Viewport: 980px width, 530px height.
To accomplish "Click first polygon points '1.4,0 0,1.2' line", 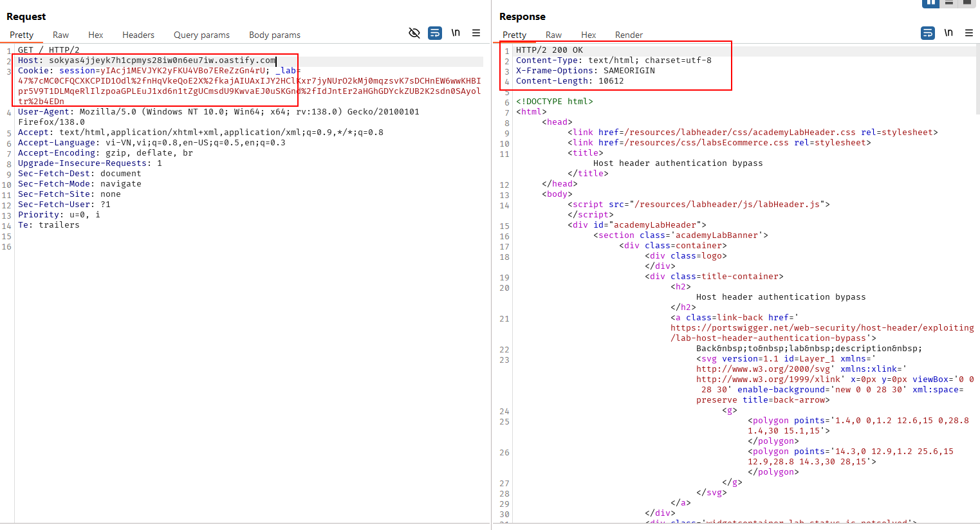I will point(858,421).
